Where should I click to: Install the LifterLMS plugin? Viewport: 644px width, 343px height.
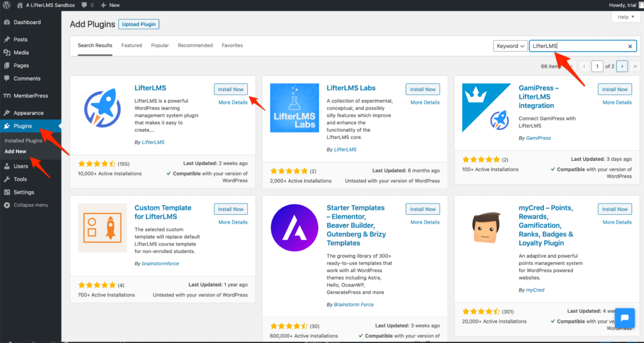coord(231,89)
